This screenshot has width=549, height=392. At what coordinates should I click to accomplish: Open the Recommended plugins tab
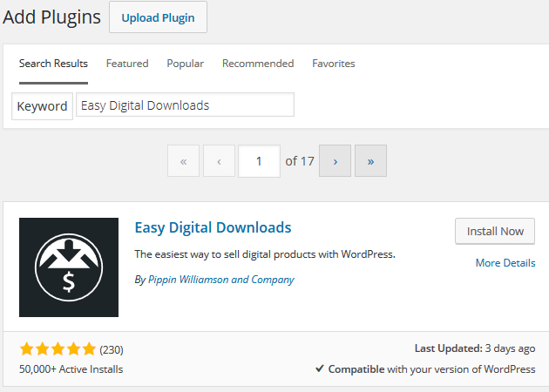tap(258, 64)
